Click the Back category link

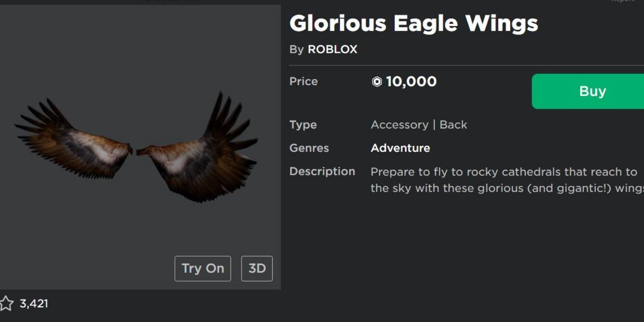point(454,124)
